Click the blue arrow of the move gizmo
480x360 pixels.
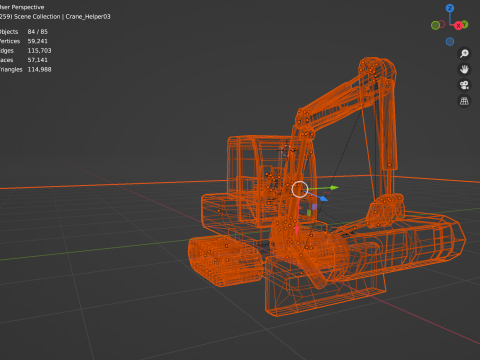click(323, 199)
